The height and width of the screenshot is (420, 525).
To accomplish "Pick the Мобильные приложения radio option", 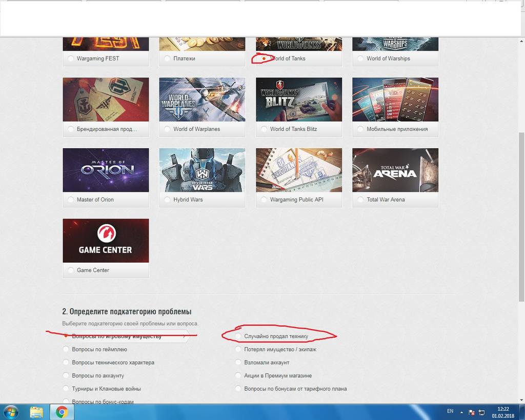I will 360,129.
